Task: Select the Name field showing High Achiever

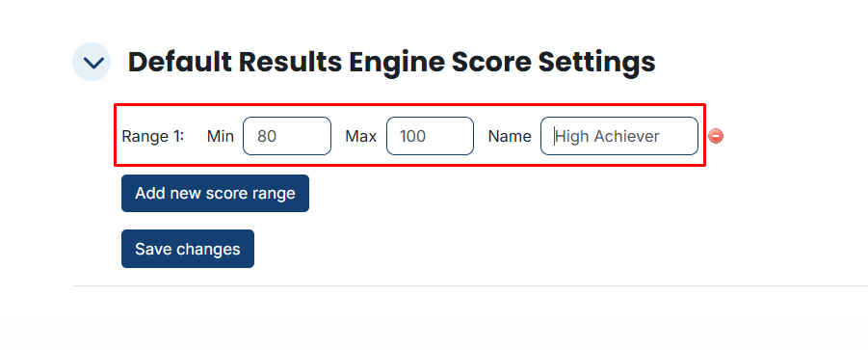Action: [618, 136]
